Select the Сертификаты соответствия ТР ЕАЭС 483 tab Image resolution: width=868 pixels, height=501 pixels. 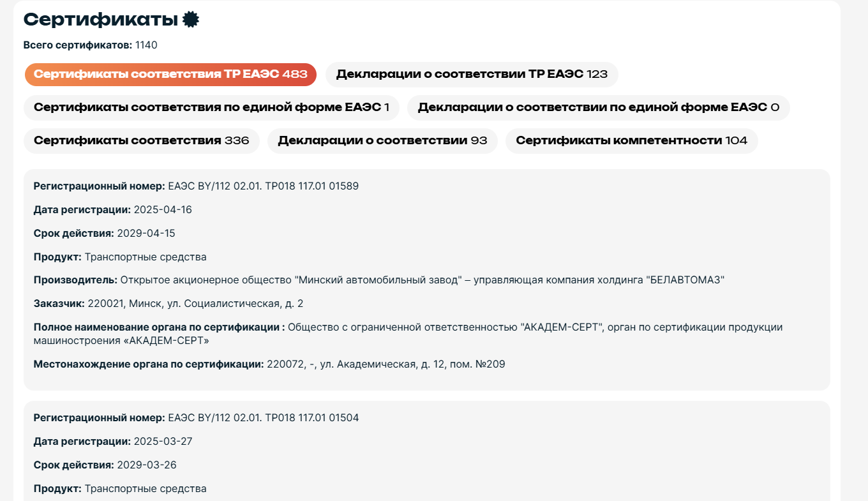170,74
